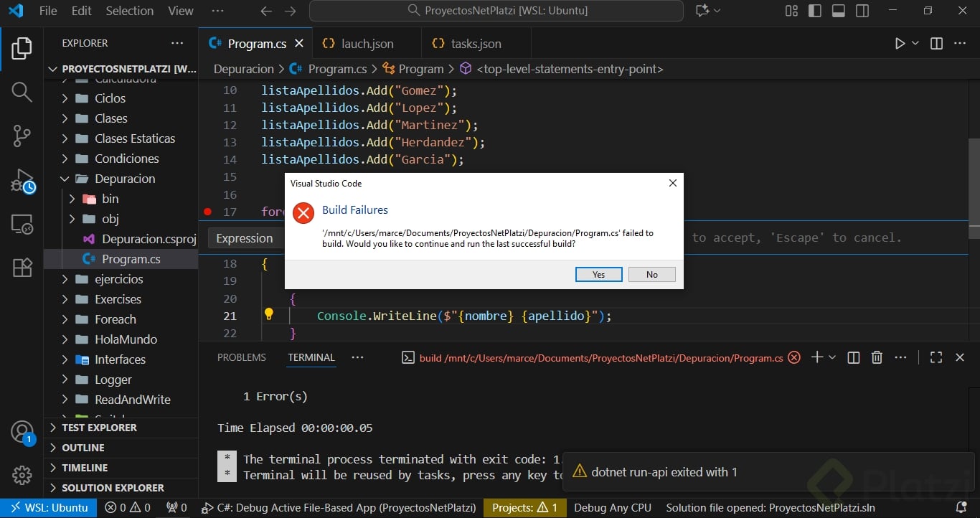Close the Build Failures dialog

(x=672, y=183)
